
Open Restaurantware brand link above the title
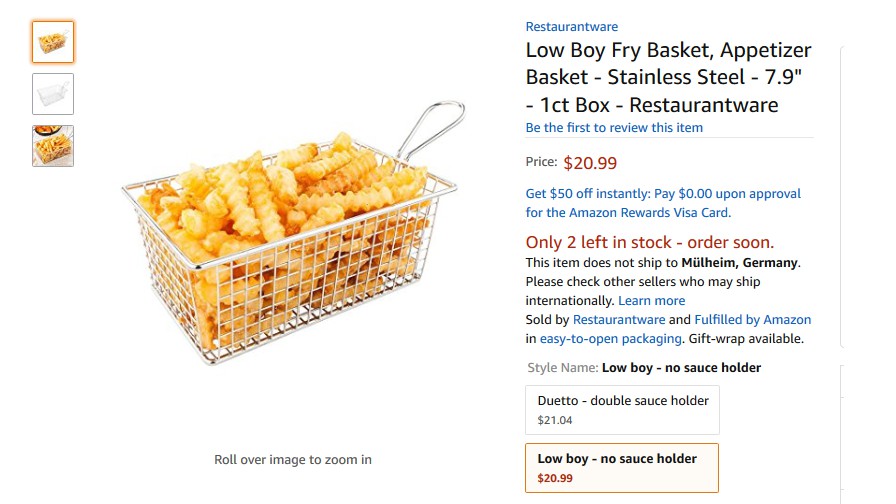pos(572,27)
